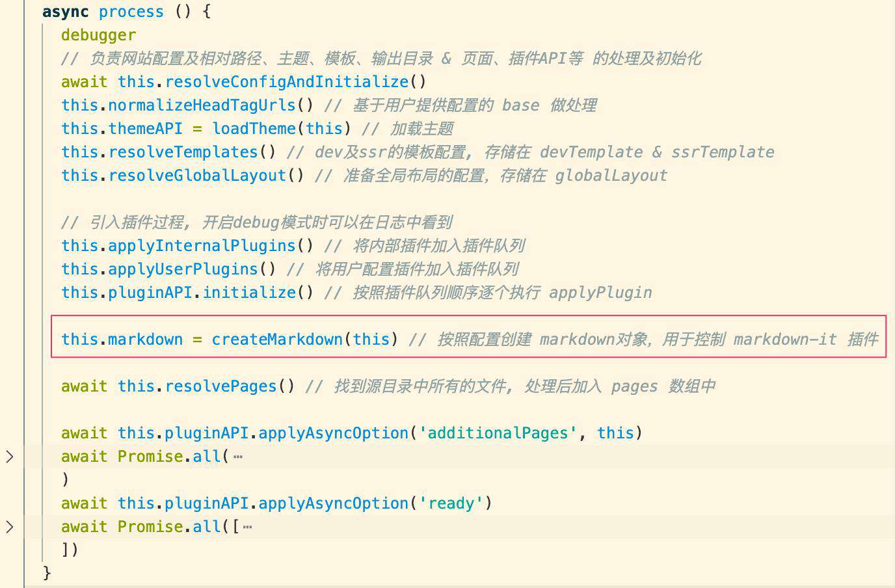Click the 'async' keyword
The height and width of the screenshot is (588, 895).
[66, 12]
